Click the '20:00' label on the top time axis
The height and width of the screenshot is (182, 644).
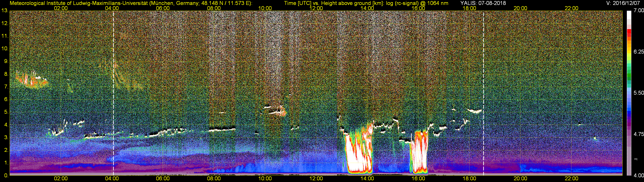pyautogui.click(x=521, y=8)
